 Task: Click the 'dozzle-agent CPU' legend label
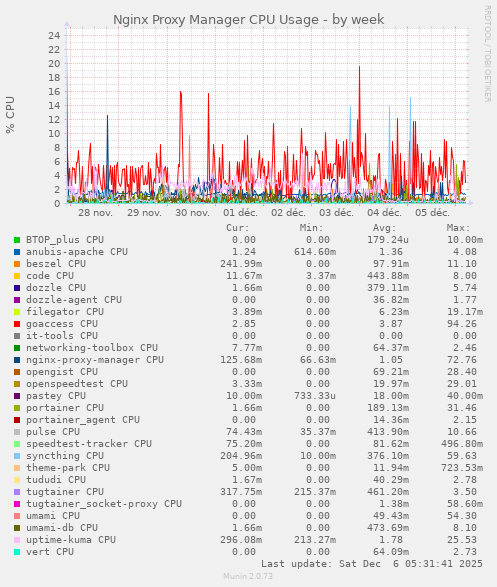click(x=74, y=299)
